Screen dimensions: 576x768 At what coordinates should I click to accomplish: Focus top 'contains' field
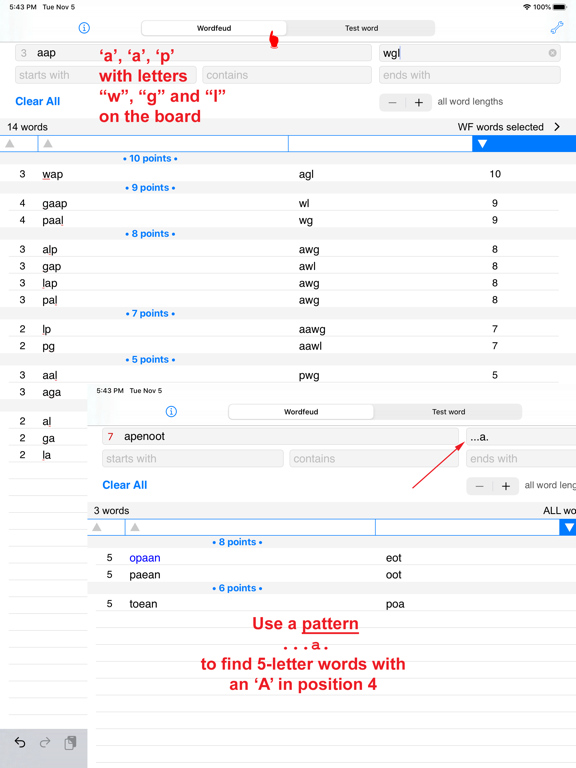[x=287, y=75]
